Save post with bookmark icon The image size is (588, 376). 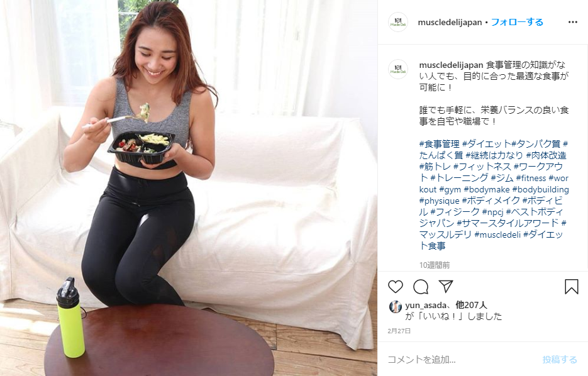[x=572, y=287]
